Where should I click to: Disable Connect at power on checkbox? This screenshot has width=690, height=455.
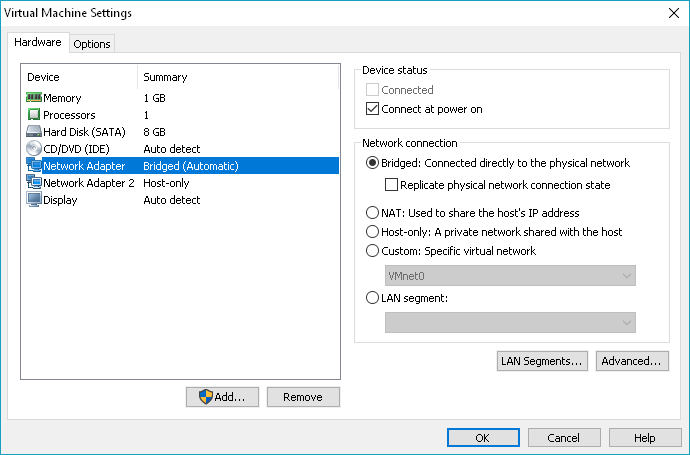(x=374, y=109)
